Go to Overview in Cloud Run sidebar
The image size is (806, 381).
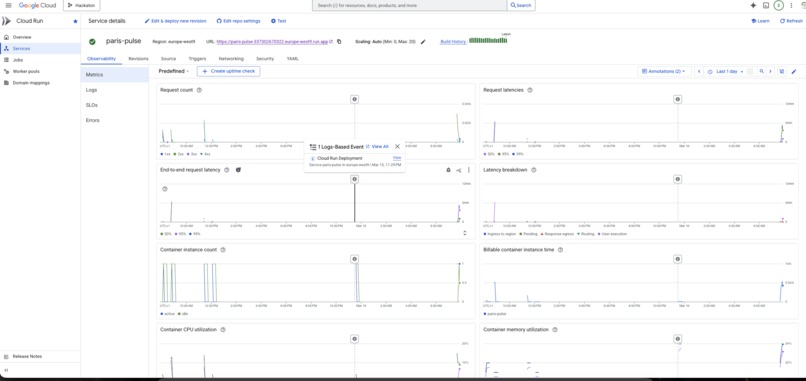point(40,37)
